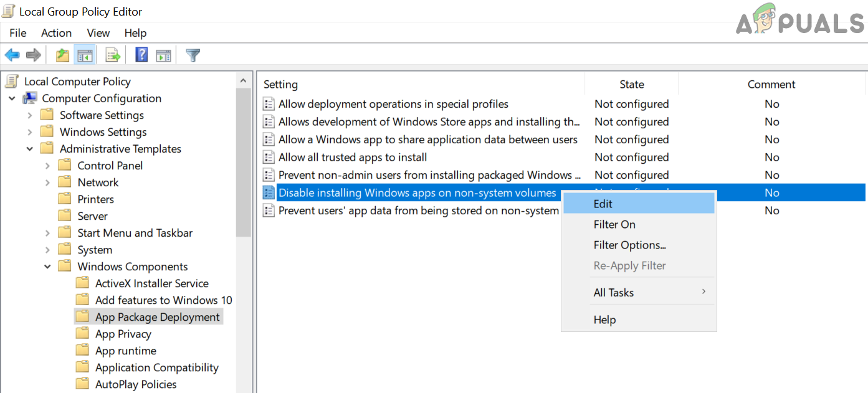Sort list by the State column header

631,84
